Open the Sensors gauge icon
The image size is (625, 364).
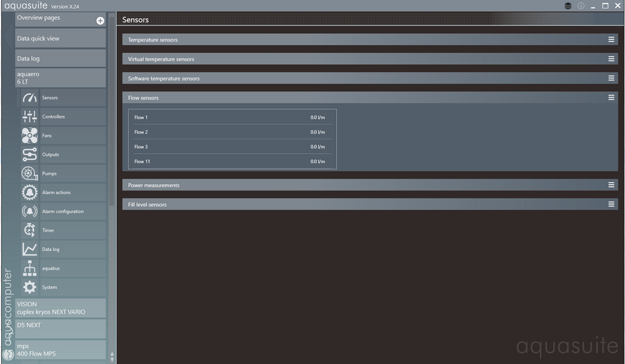pyautogui.click(x=29, y=97)
